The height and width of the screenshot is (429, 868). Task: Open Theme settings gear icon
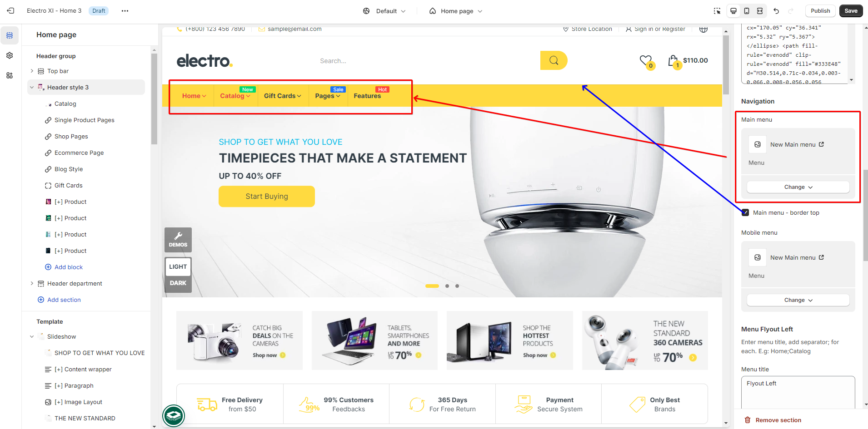click(x=10, y=55)
